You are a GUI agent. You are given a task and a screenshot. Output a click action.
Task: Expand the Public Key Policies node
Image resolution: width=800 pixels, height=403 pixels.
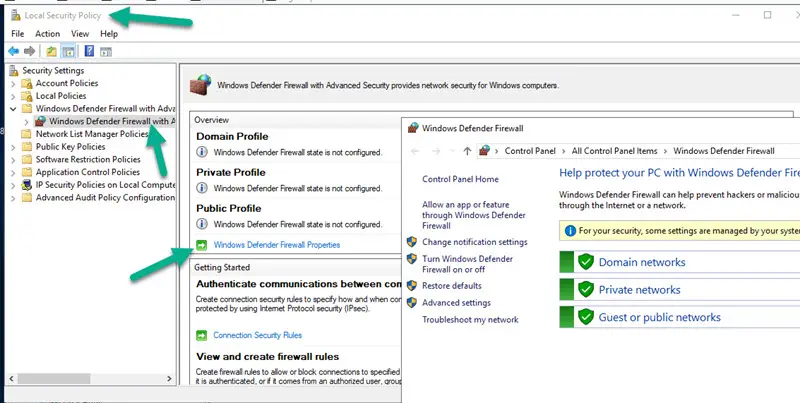13,147
